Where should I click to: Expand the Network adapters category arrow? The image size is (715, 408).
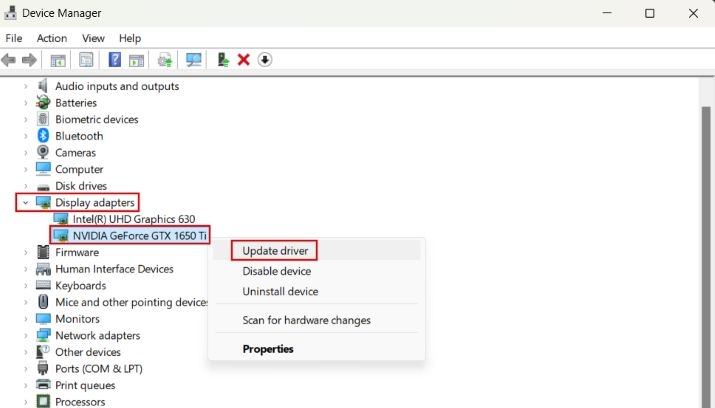(x=26, y=336)
